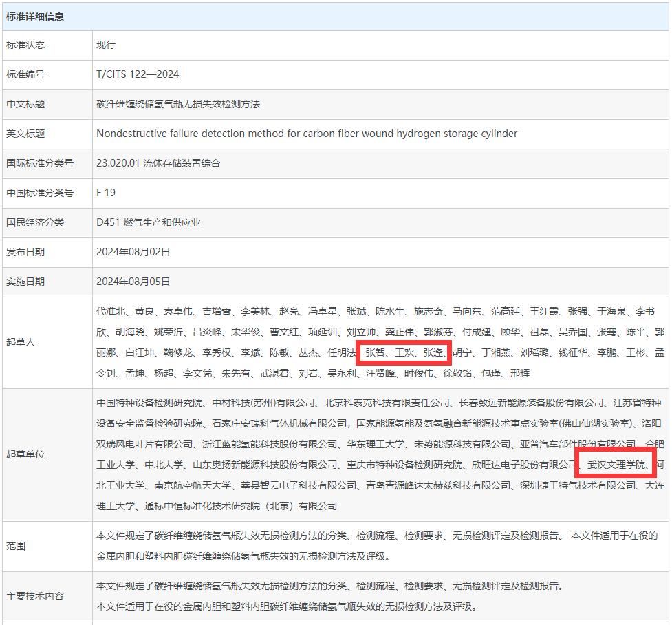Click the 主要技术内容 row label
672x625 pixels.
[35, 596]
